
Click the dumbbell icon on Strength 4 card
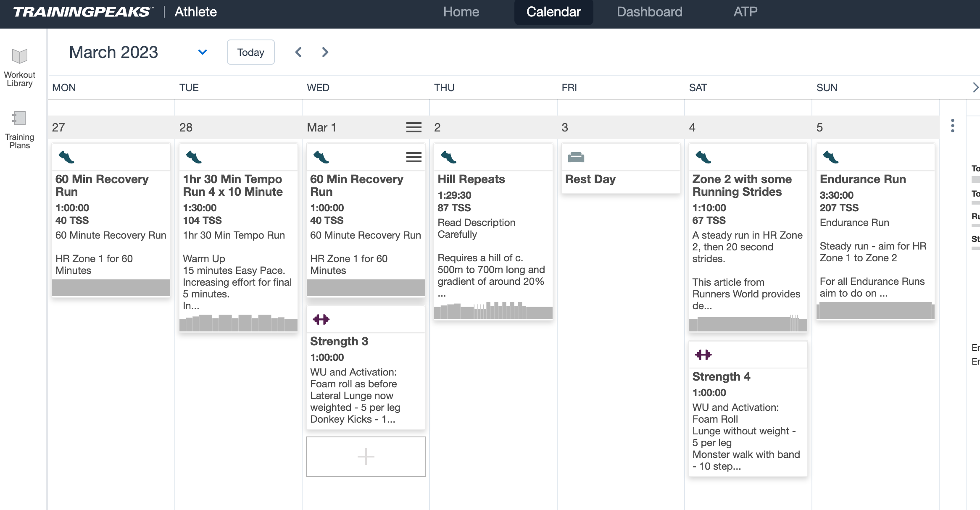(703, 355)
